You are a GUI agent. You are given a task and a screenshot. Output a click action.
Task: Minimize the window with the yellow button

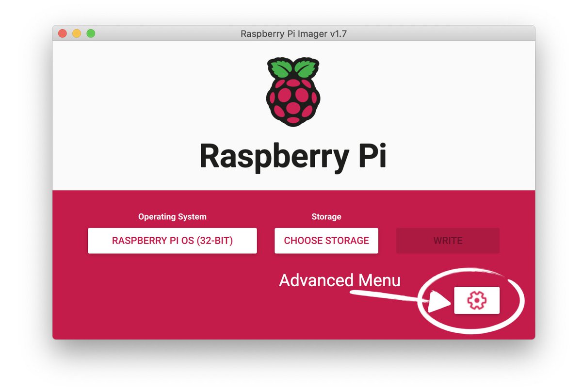point(77,33)
